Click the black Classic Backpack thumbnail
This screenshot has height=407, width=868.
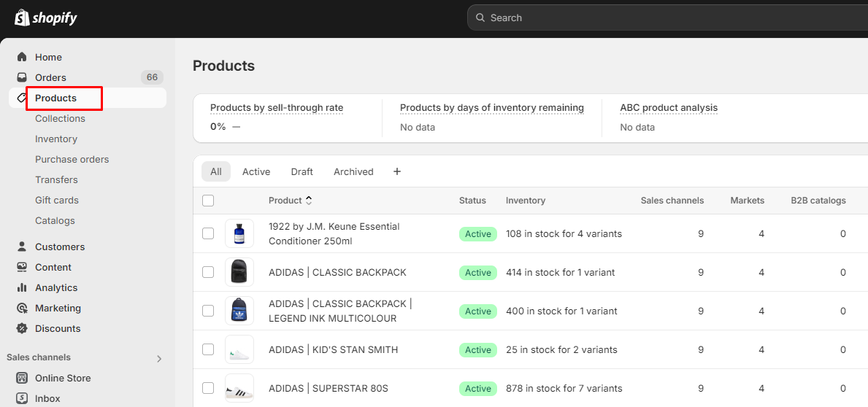(x=239, y=272)
